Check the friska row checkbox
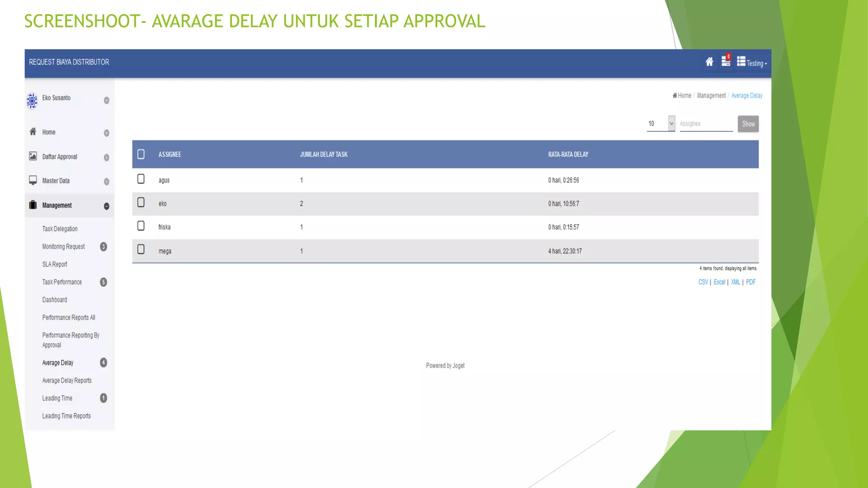Viewport: 868px width, 488px height. [141, 226]
